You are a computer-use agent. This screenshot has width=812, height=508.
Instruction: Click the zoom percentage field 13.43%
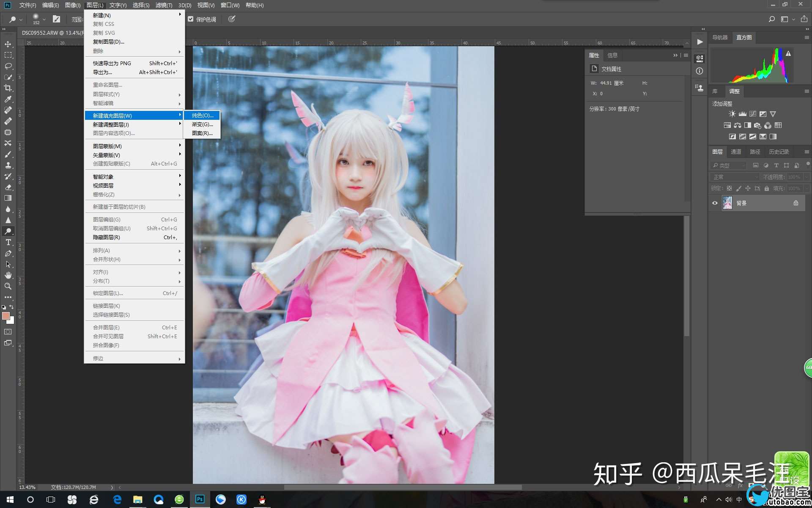[x=27, y=487]
